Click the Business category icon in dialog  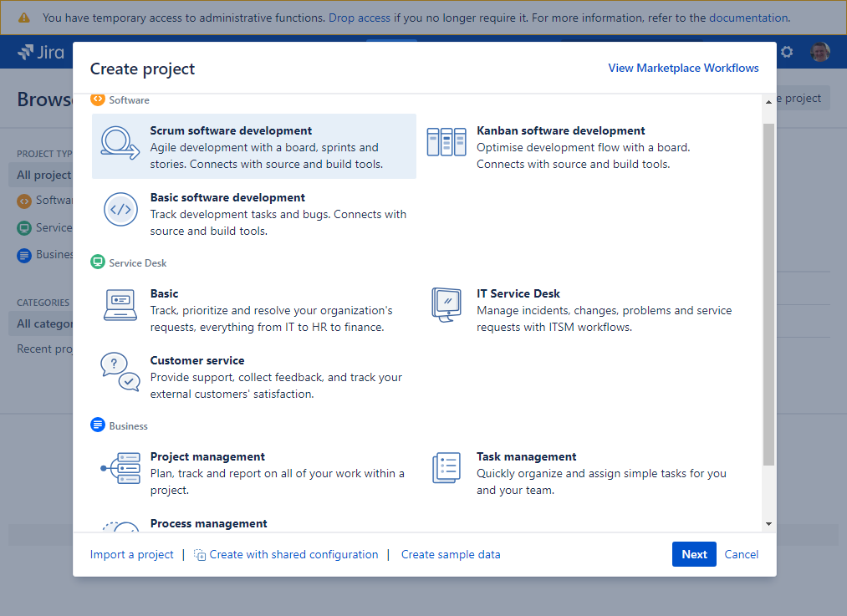point(97,425)
